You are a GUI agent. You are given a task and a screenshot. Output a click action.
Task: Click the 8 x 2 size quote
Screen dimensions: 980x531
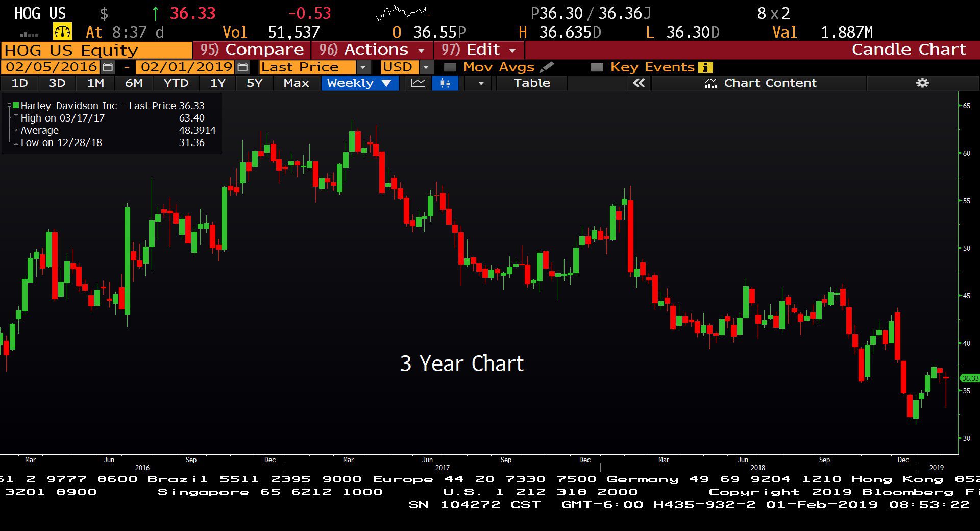(x=773, y=13)
